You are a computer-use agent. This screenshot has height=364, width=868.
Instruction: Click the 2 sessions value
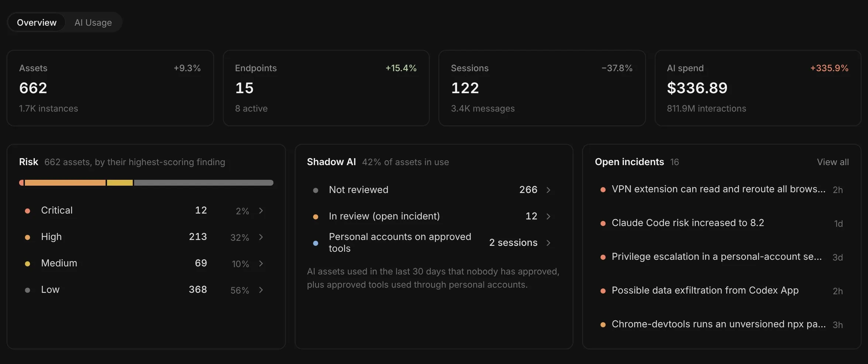pyautogui.click(x=513, y=242)
